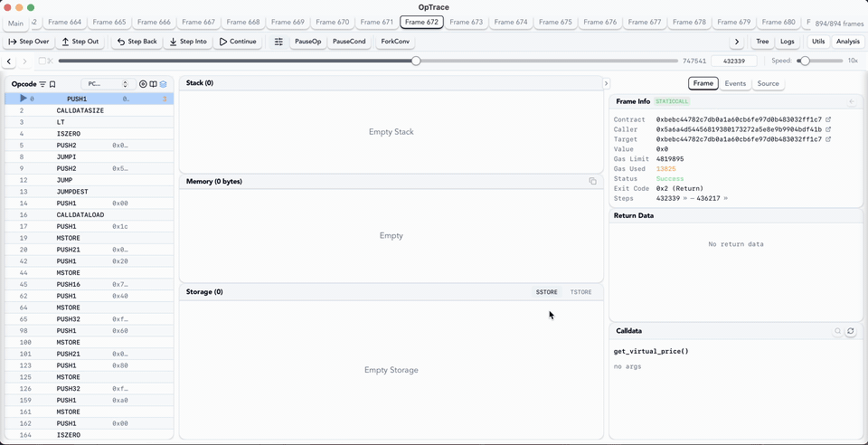Click the settings sliders icon beside PauseOp
The image size is (868, 445).
tap(278, 42)
